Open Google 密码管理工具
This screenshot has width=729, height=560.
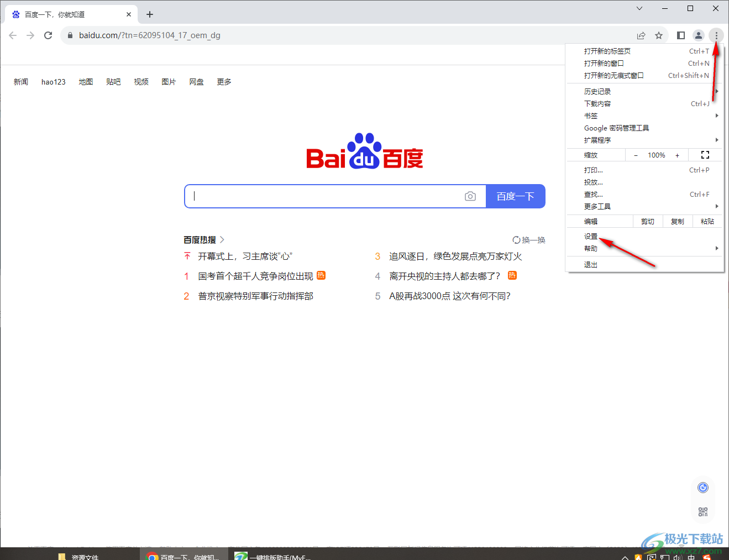pos(646,128)
